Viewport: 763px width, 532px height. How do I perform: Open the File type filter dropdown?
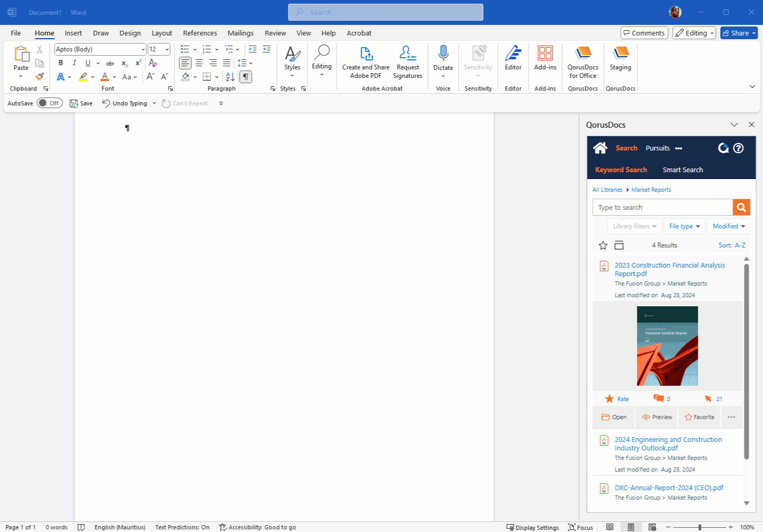pyautogui.click(x=685, y=226)
